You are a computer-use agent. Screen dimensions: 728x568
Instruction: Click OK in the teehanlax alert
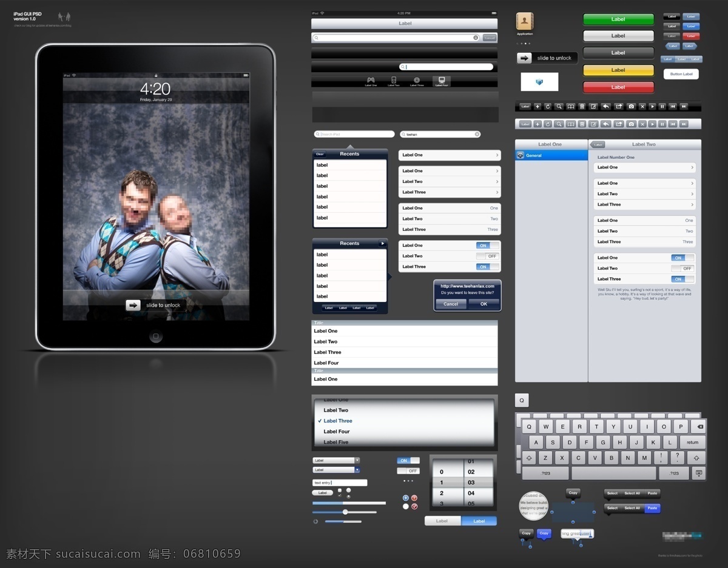coord(484,304)
